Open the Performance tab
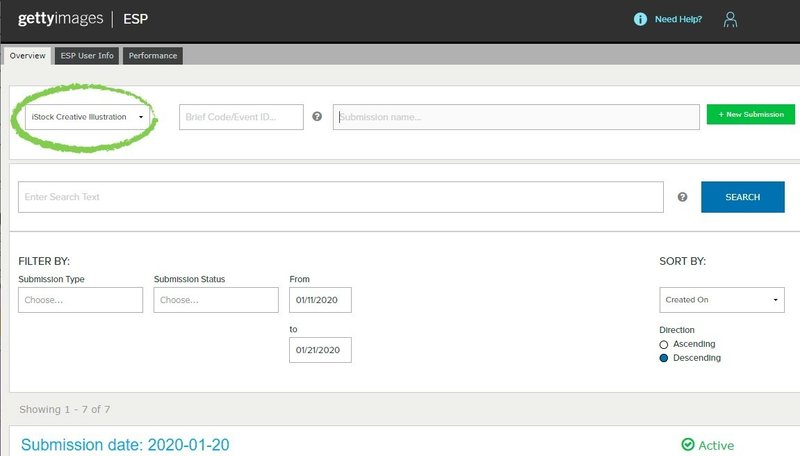This screenshot has height=456, width=800. tap(153, 56)
